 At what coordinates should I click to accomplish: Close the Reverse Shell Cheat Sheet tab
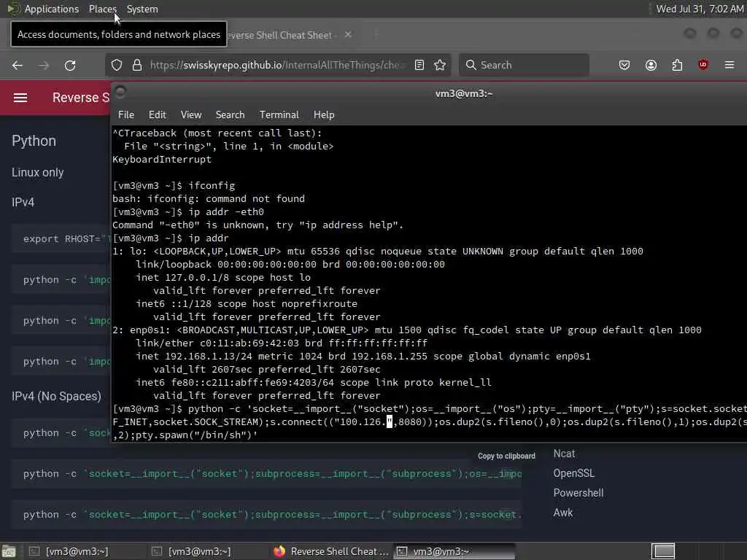348,34
